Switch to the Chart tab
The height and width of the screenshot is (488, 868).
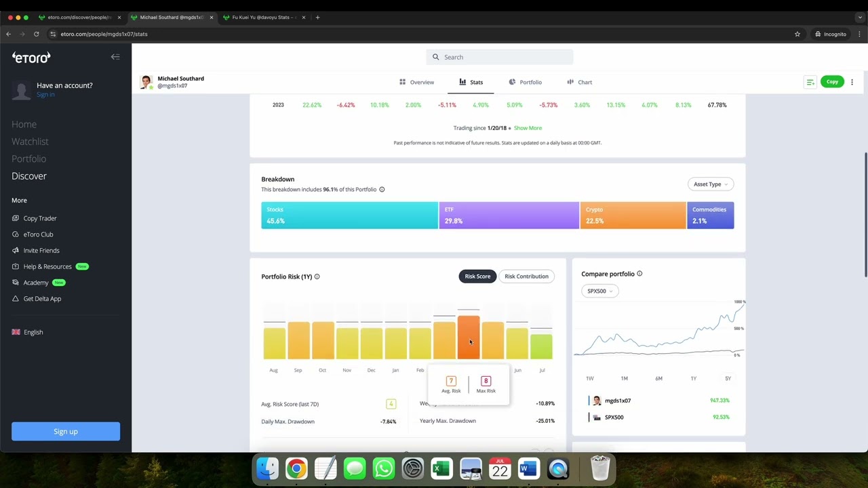click(580, 82)
